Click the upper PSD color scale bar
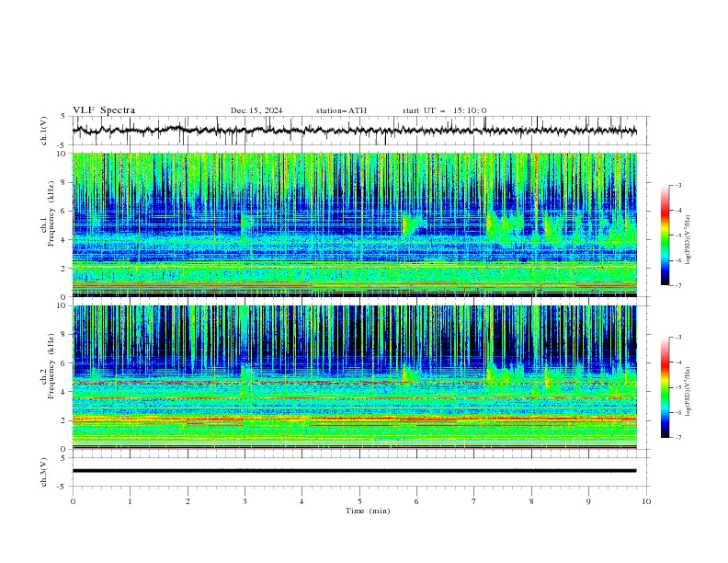The height and width of the screenshot is (563, 728). pos(665,236)
